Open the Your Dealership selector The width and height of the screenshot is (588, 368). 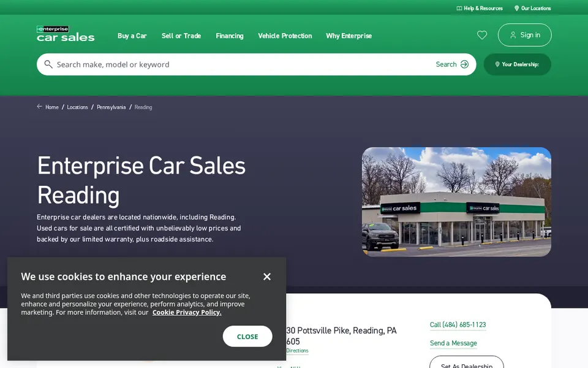[x=517, y=64]
